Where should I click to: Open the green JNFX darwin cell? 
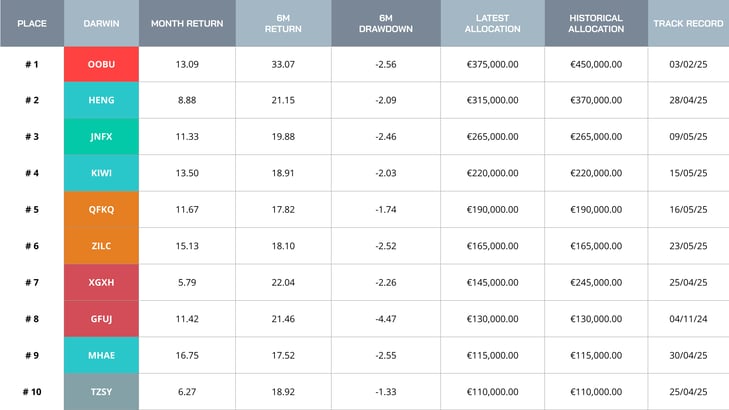point(101,137)
